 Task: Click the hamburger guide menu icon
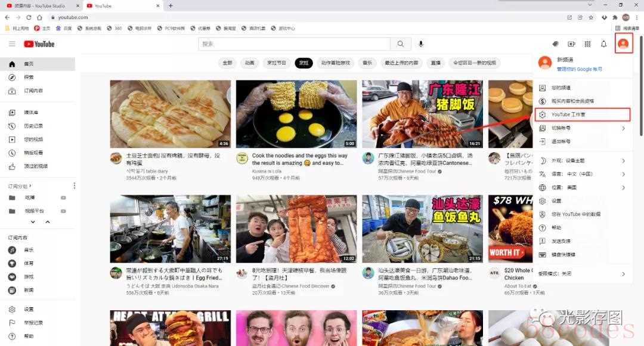pyautogui.click(x=12, y=44)
